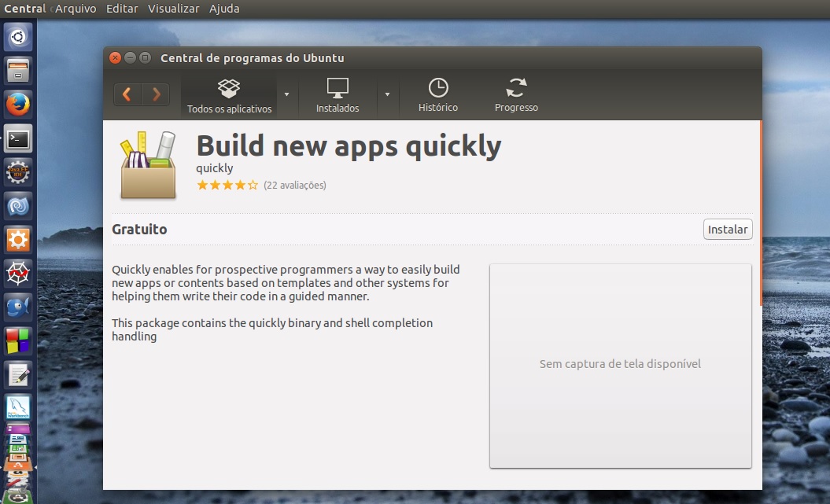Click the forward navigation arrow

point(156,94)
